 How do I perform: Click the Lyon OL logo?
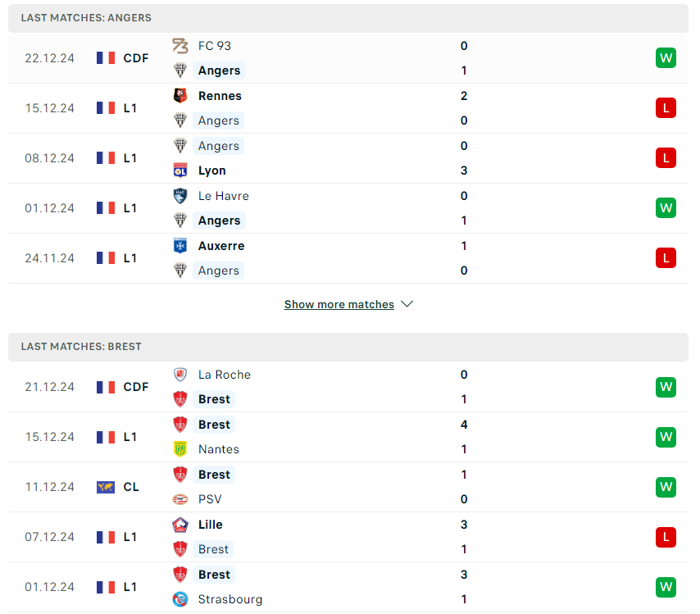click(x=180, y=171)
